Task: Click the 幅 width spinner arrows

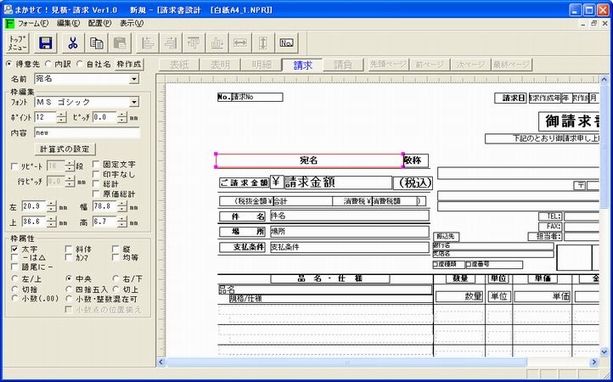Action: pos(122,206)
